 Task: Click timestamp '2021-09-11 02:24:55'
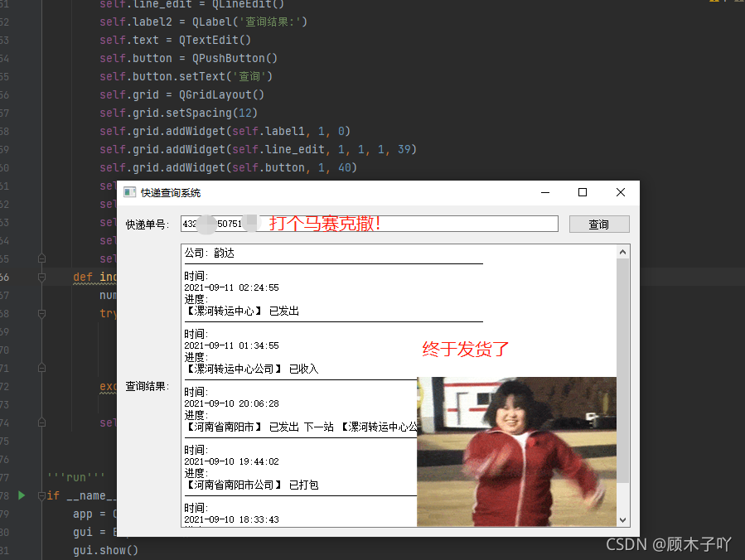[x=231, y=287]
